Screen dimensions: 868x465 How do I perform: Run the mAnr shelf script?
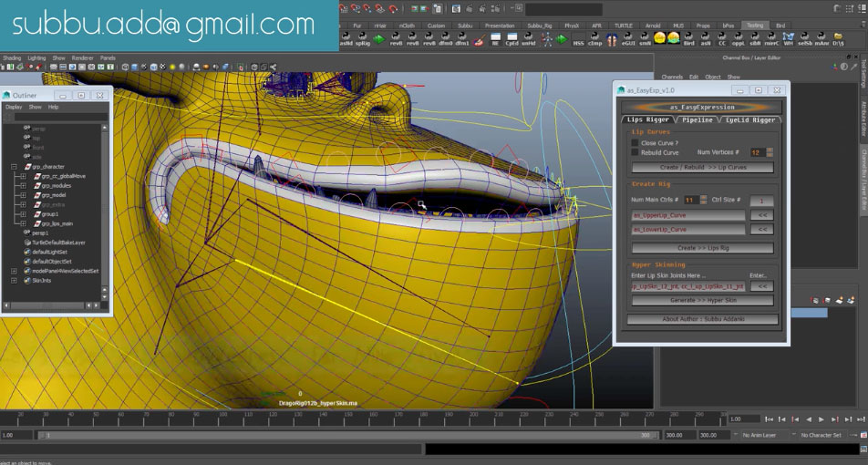[x=821, y=38]
